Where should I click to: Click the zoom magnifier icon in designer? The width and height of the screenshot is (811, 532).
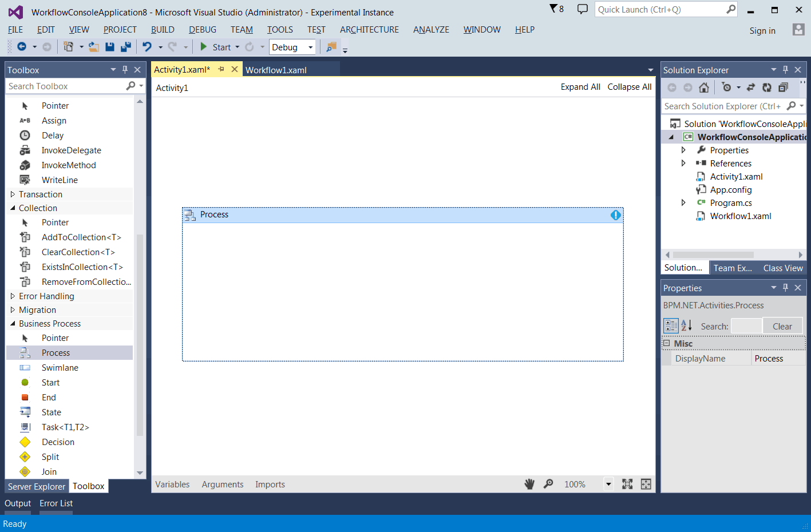click(548, 484)
